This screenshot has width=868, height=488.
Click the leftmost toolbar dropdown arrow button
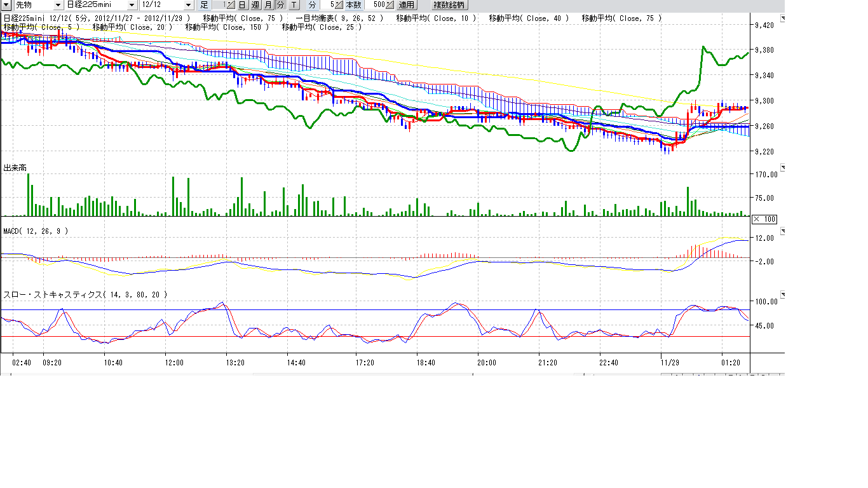[6, 4]
